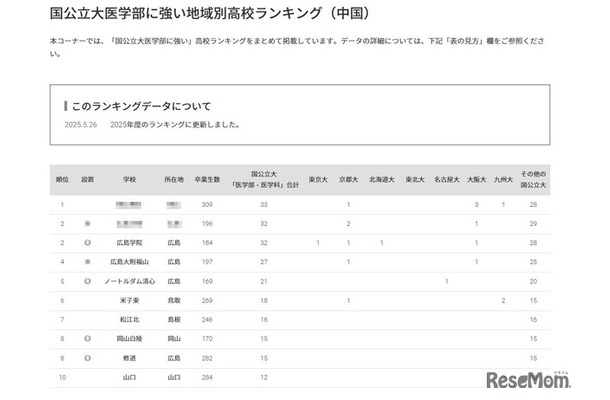Screen dimensions: 610x400
Task: Open the 米子東 school entry
Action: [129, 300]
